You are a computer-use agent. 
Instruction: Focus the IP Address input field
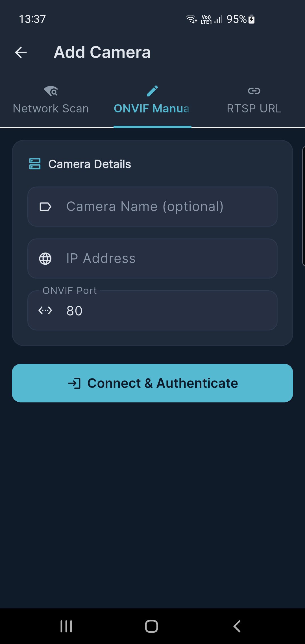coord(152,258)
